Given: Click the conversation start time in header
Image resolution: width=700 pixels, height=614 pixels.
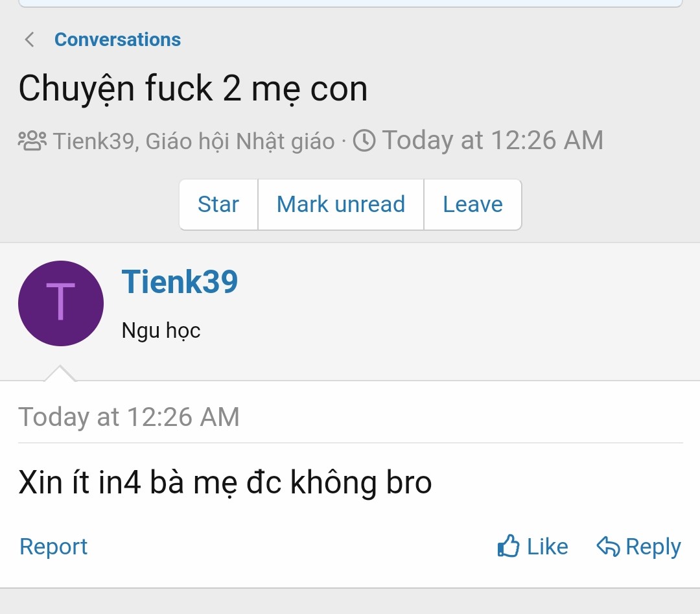Looking at the screenshot, I should [x=493, y=140].
